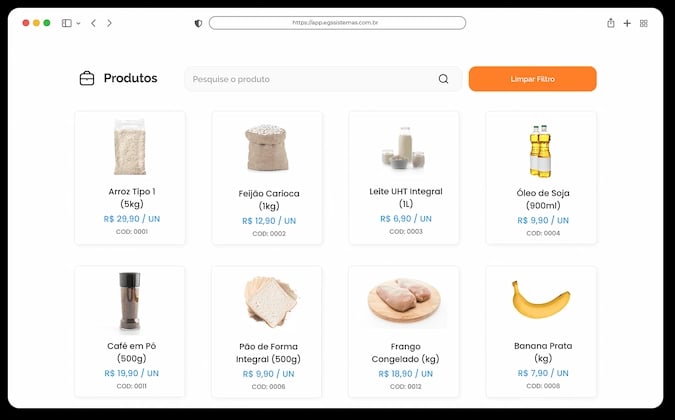Select the Leite UHT Integral image
The image size is (675, 420).
point(404,148)
